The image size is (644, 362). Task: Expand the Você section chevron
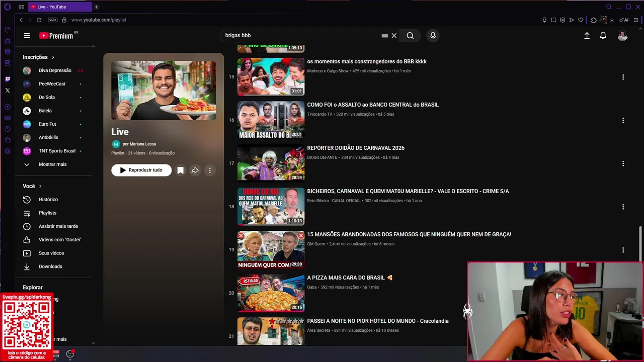click(40, 187)
